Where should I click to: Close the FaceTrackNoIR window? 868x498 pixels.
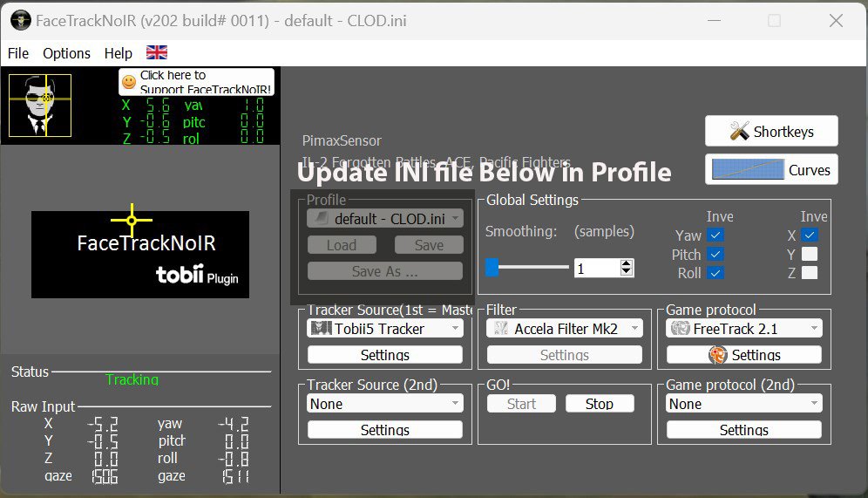coord(836,21)
